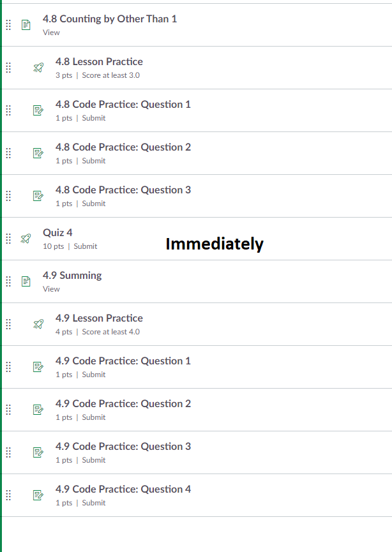This screenshot has height=552, width=392.
Task: Click the drag handle for 4.8 Code Practice: Question 2
Action: pyautogui.click(x=8, y=153)
